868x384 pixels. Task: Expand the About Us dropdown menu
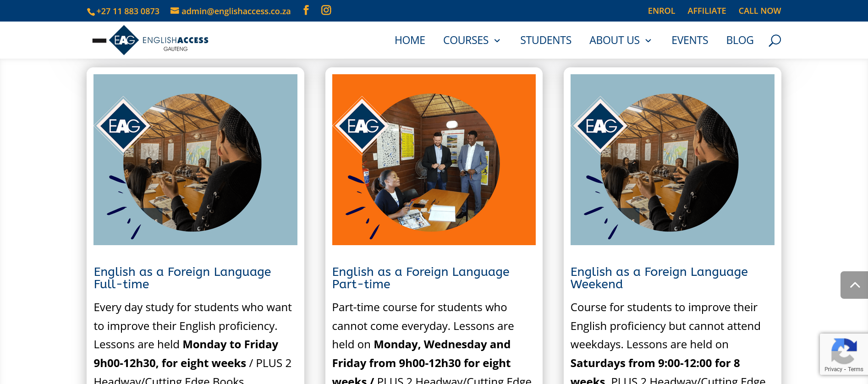[620, 40]
